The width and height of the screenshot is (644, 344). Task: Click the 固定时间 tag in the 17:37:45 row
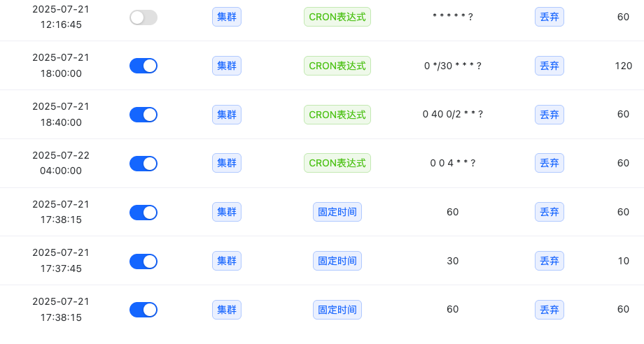(337, 261)
